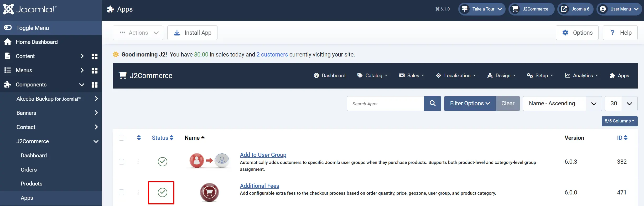644x206 pixels.
Task: Click the Apps puzzle icon in page title
Action: [x=111, y=9]
